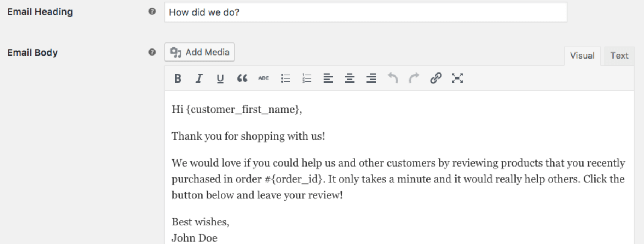Enter distraction-free fullscreen mode
This screenshot has width=644, height=245.
pyautogui.click(x=457, y=78)
